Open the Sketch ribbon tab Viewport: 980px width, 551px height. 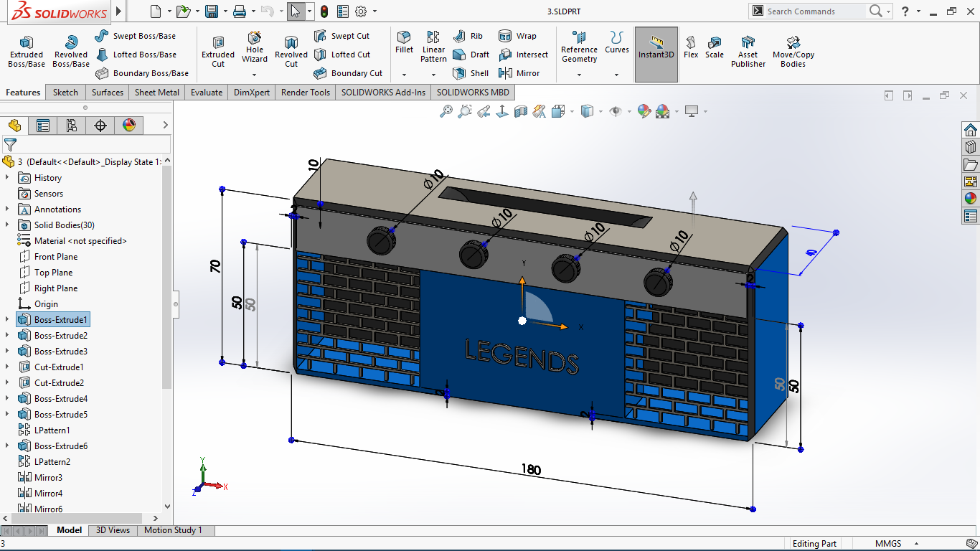coord(65,92)
